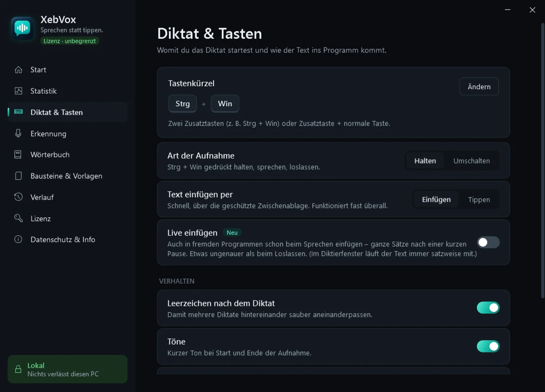The width and height of the screenshot is (545, 392).
Task: Click the Lizenz · unbegrenzt badge
Action: click(x=70, y=41)
